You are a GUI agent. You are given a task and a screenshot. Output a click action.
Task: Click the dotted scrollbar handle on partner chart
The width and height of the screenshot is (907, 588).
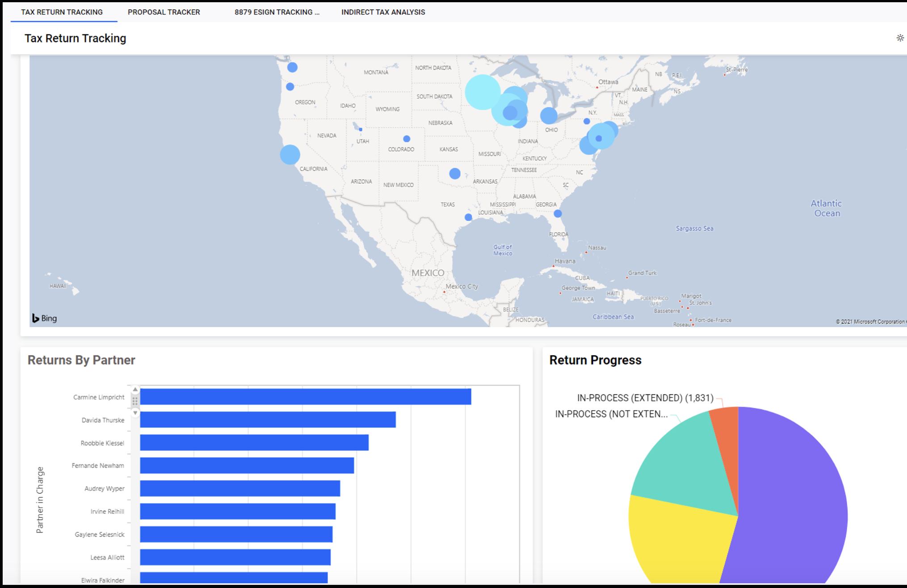point(135,401)
